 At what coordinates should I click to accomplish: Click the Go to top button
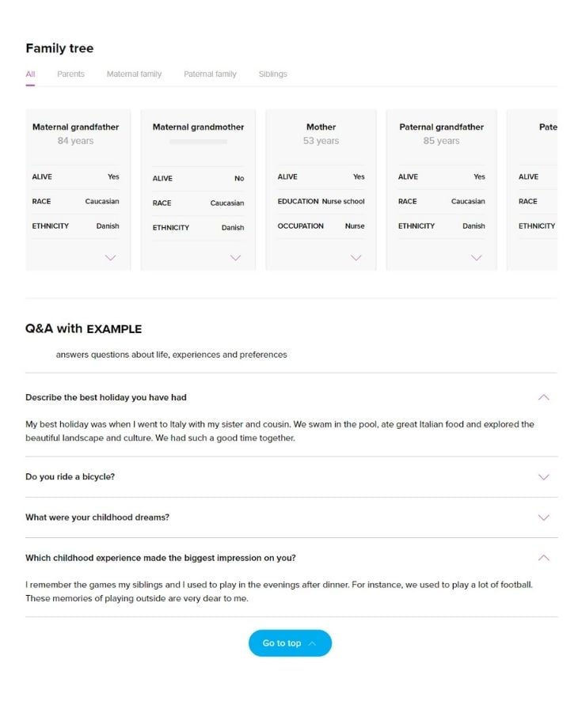(x=290, y=643)
